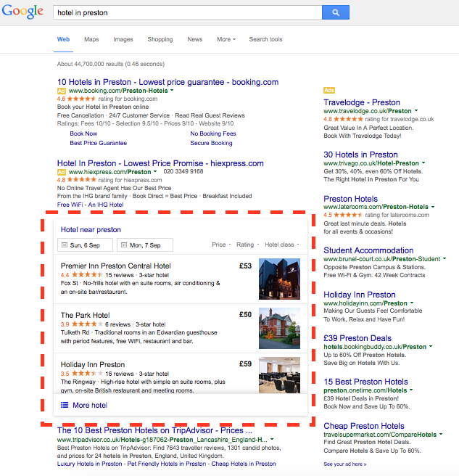Click Pet Friendly Hotels in Preston sitelink
Image resolution: width=459 pixels, height=476 pixels.
[167, 464]
